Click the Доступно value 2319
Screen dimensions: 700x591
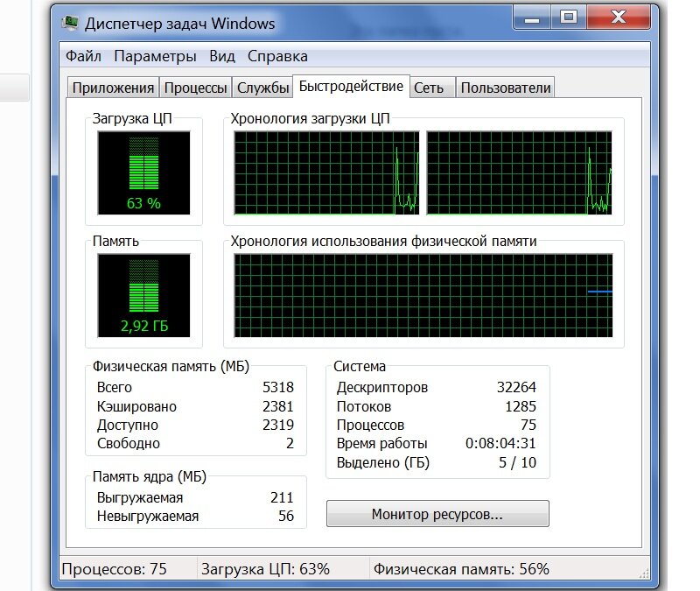click(278, 425)
